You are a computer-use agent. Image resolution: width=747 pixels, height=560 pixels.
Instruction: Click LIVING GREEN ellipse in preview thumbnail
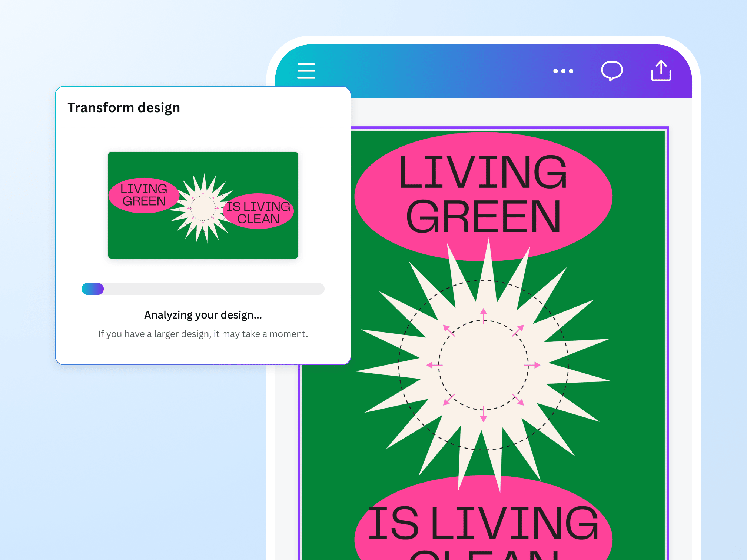tap(144, 195)
